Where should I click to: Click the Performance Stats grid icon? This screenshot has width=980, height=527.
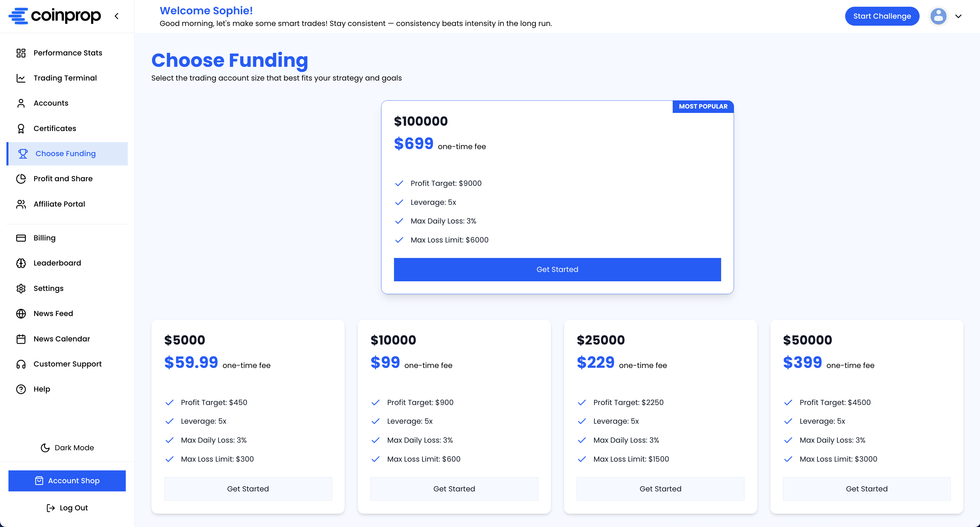pyautogui.click(x=21, y=53)
